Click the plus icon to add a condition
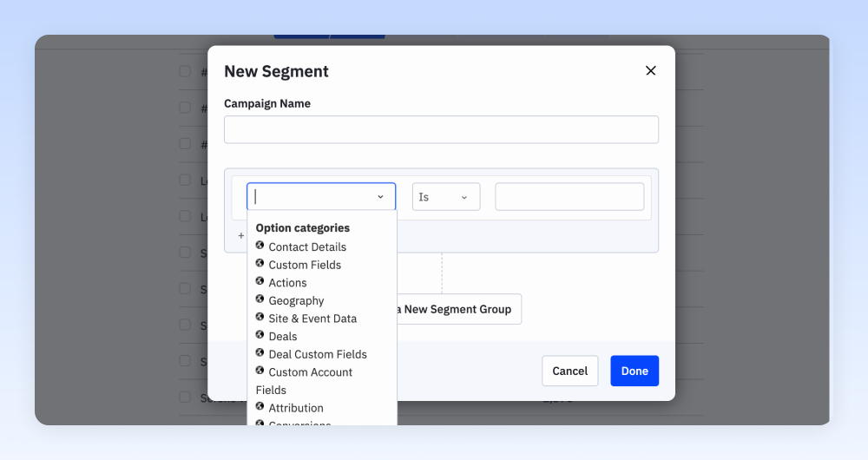 [x=240, y=235]
